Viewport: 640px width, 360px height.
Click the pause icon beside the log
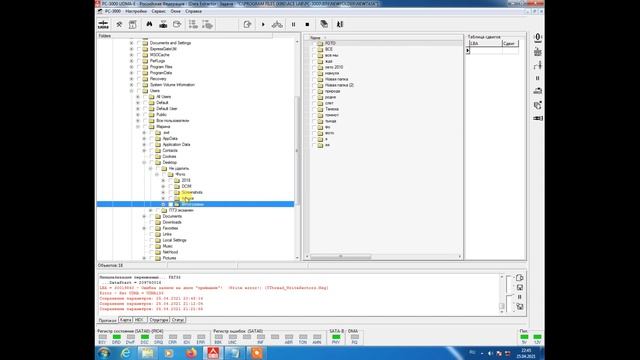coord(520,297)
